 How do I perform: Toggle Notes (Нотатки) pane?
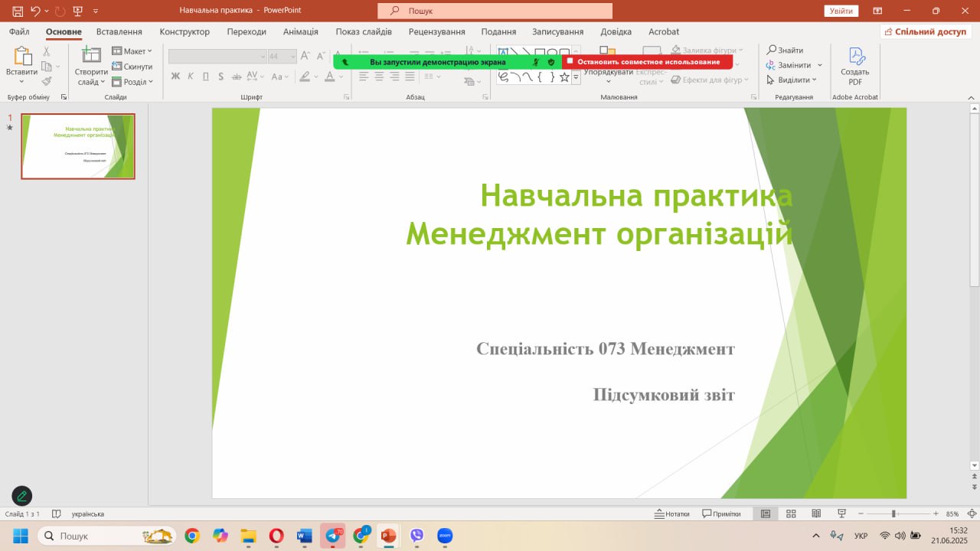[x=672, y=514]
